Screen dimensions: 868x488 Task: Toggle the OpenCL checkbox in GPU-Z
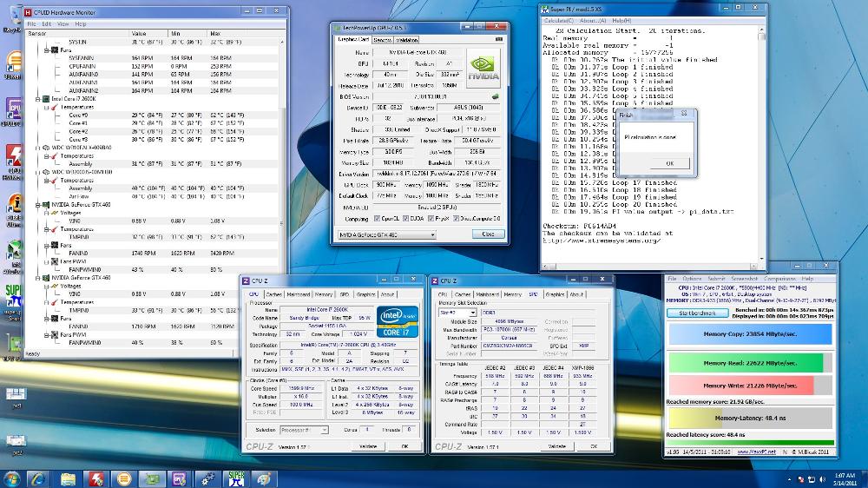(377, 219)
